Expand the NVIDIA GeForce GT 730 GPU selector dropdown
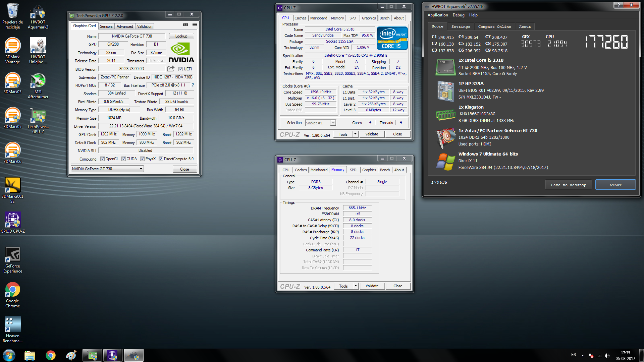The width and height of the screenshot is (644, 362). pyautogui.click(x=107, y=169)
